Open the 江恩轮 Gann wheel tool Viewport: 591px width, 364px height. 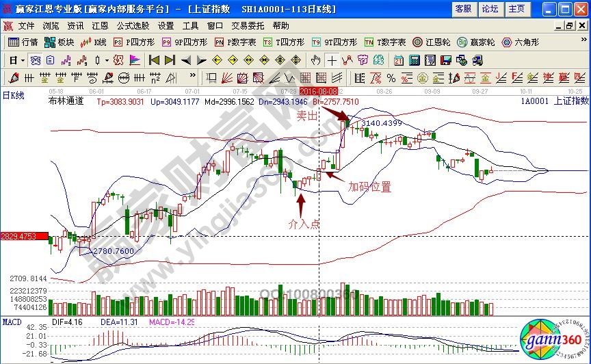(x=435, y=42)
